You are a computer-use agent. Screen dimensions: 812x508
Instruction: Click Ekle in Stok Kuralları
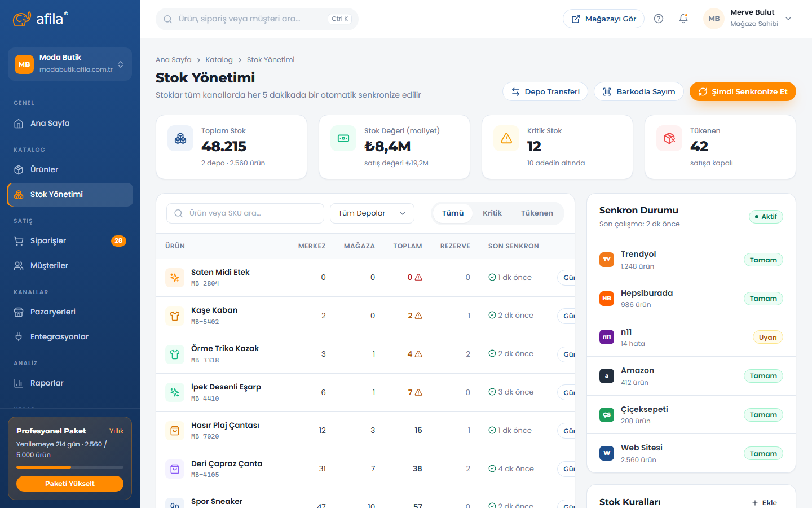[x=765, y=503]
